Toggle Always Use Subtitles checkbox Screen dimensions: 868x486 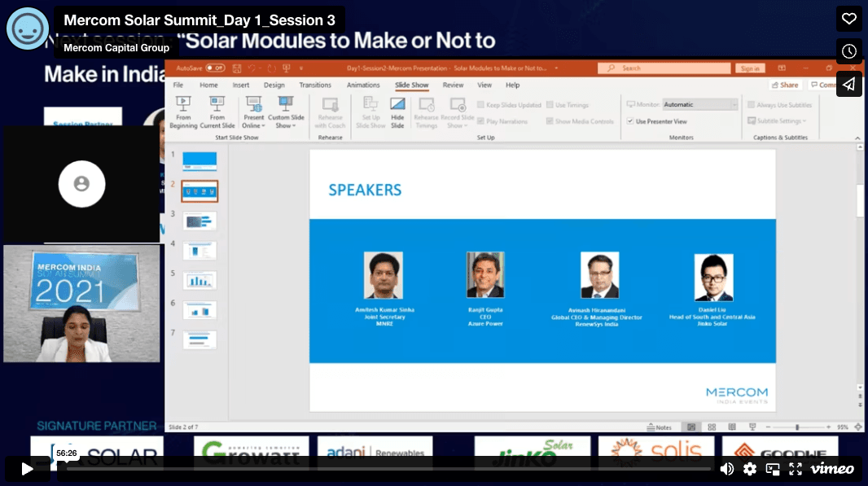pyautogui.click(x=750, y=105)
